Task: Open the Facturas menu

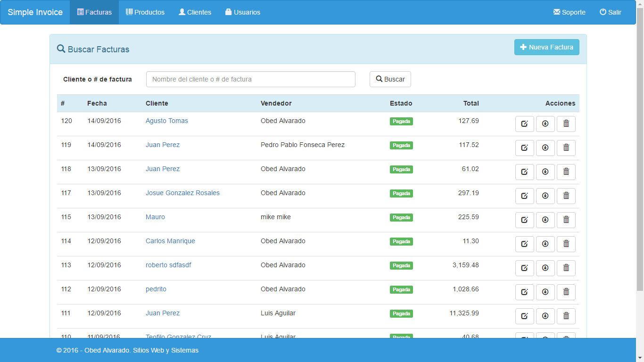Action: click(94, 12)
